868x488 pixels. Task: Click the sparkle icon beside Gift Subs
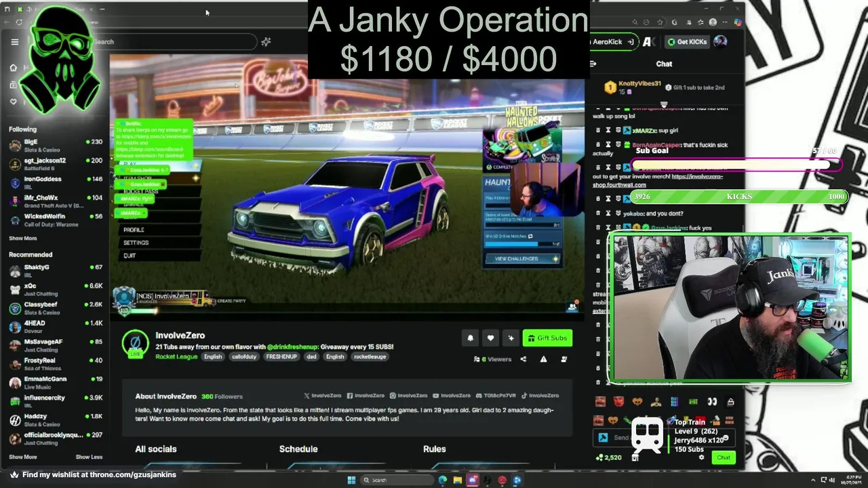tap(511, 338)
